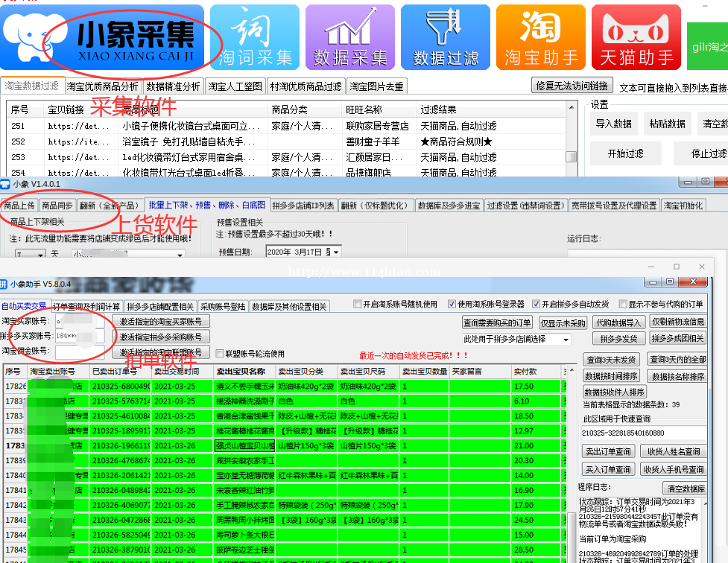Enable 开启淘系账号随机使用 checkbox

pos(357,304)
